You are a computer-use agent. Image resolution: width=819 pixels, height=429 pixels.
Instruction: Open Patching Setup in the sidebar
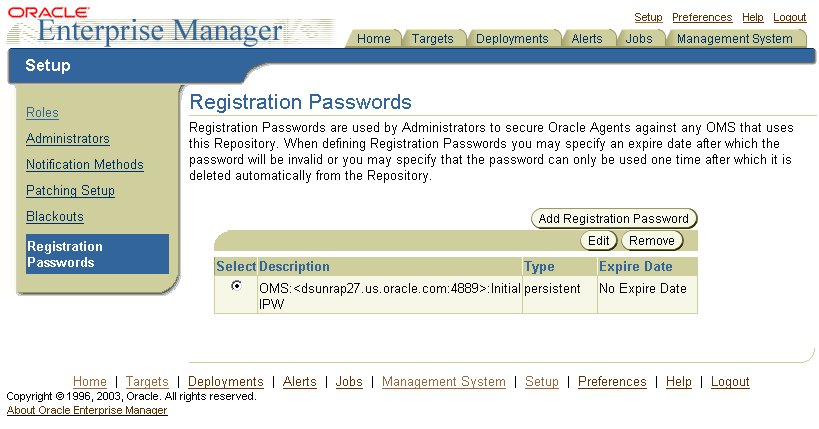click(70, 191)
